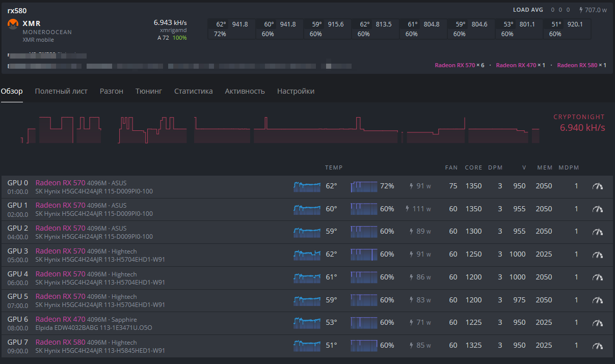Click the xmrigamd miner name
This screenshot has width=615, height=364.
tap(173, 31)
